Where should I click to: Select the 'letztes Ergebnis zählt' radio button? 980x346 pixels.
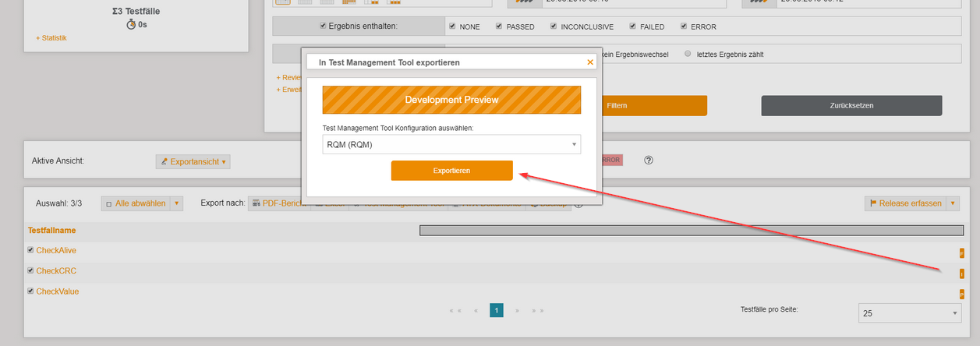click(x=687, y=55)
